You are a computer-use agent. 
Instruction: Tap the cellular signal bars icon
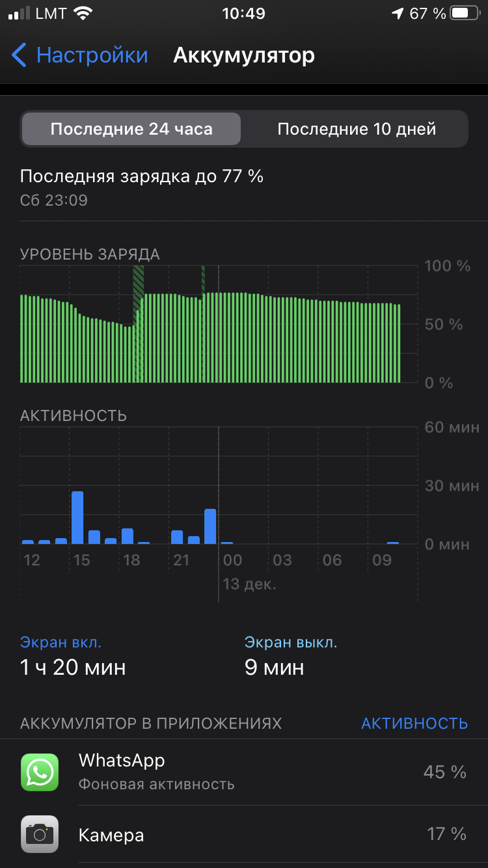tap(20, 14)
